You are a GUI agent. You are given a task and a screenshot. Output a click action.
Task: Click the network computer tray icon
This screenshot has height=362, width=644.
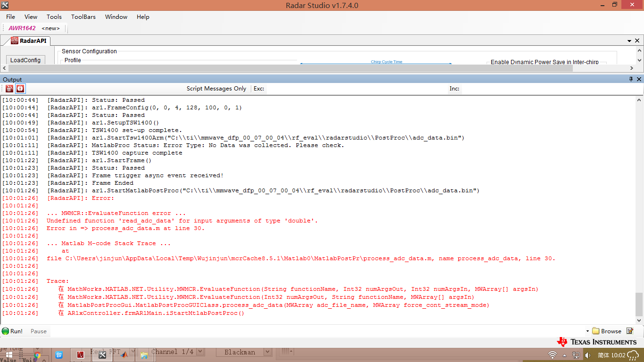576,355
